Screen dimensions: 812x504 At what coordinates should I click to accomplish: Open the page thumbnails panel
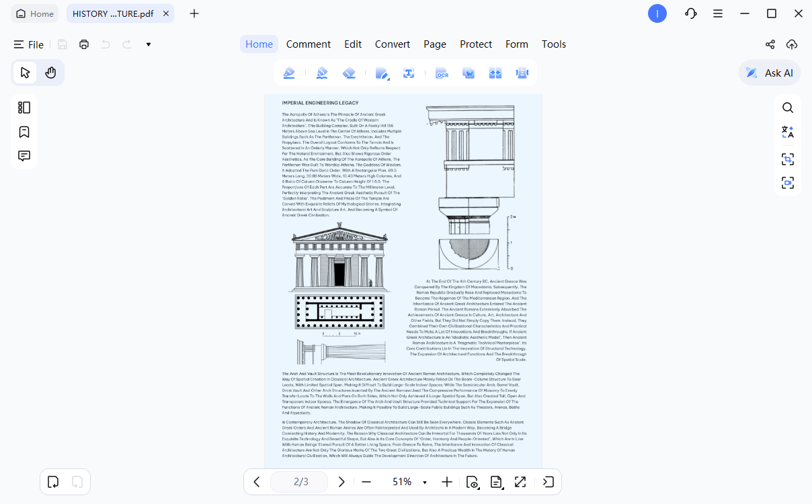[24, 107]
